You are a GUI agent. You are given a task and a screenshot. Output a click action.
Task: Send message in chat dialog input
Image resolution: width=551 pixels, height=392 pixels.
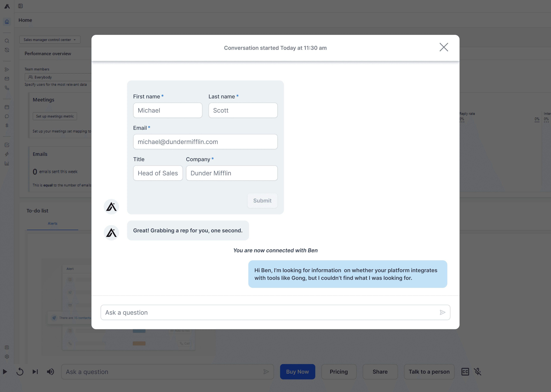[x=442, y=312]
